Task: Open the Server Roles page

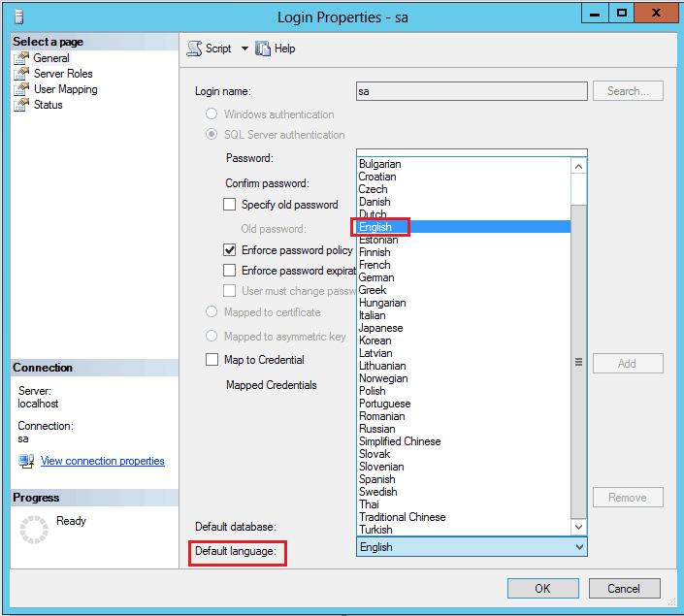Action: (x=63, y=74)
